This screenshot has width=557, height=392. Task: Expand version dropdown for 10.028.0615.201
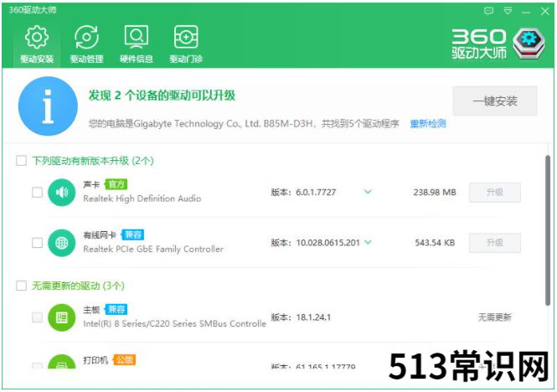pyautogui.click(x=368, y=242)
